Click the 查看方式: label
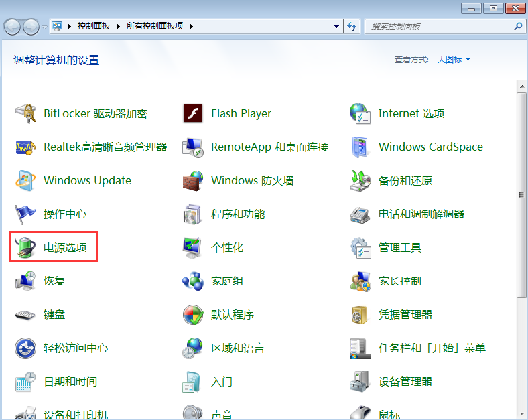This screenshot has width=528, height=420. click(x=411, y=60)
